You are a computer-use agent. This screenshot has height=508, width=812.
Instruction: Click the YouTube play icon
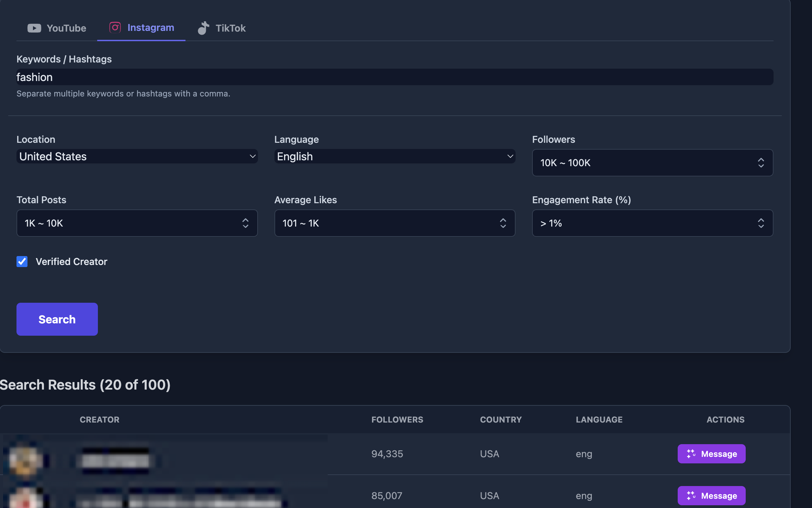(34, 28)
